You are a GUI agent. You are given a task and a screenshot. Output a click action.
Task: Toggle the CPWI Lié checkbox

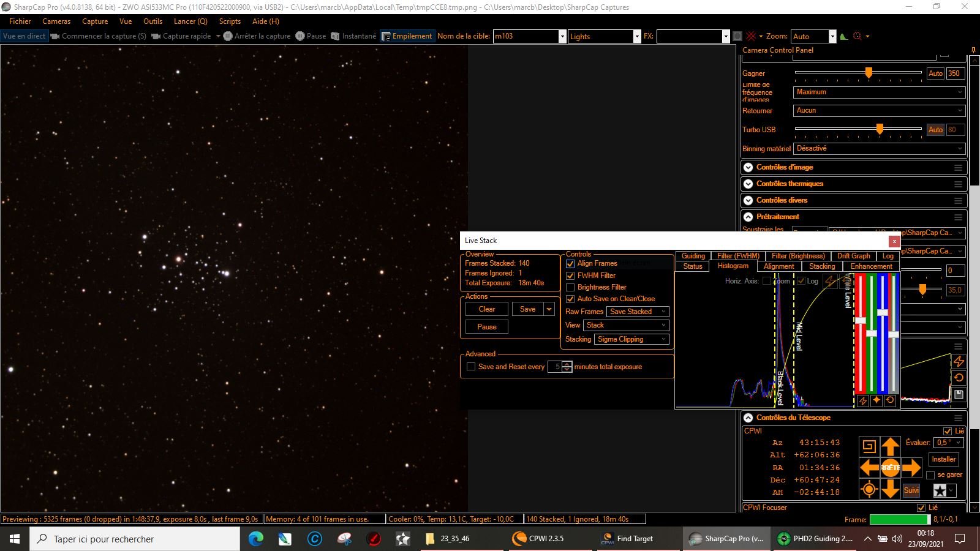click(x=948, y=431)
